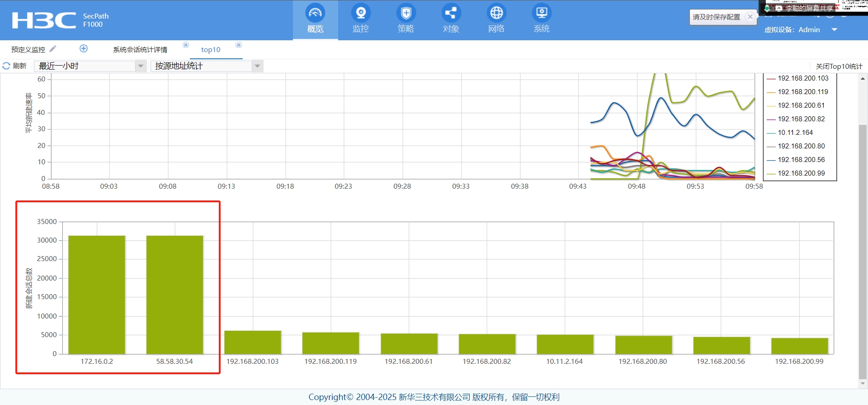
Task: Click the plus icon to add monitor
Action: 84,48
